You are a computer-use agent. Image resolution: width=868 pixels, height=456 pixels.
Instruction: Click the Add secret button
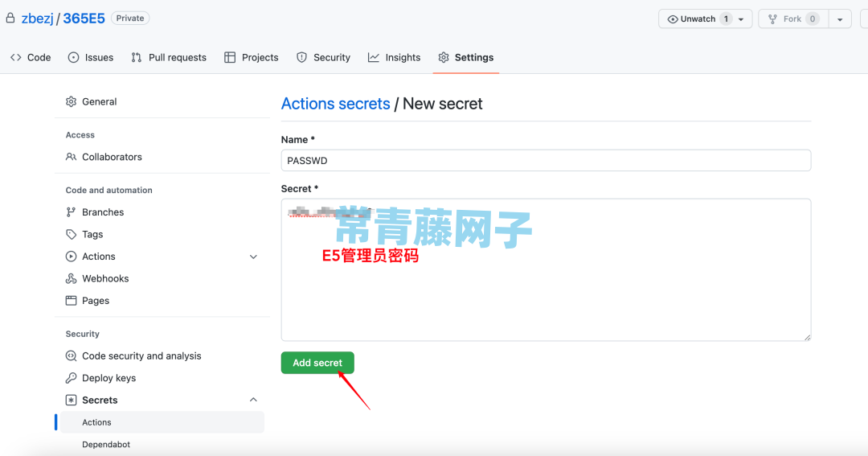317,363
